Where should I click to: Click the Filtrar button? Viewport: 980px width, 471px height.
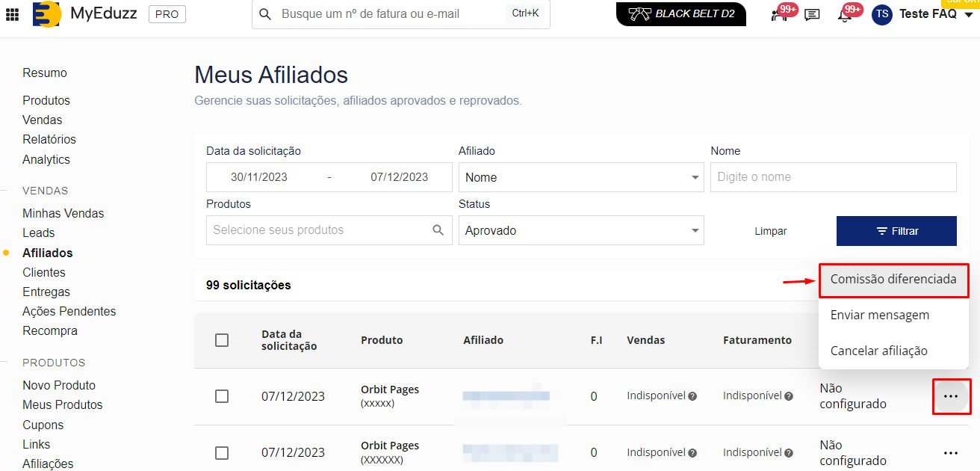tap(896, 231)
